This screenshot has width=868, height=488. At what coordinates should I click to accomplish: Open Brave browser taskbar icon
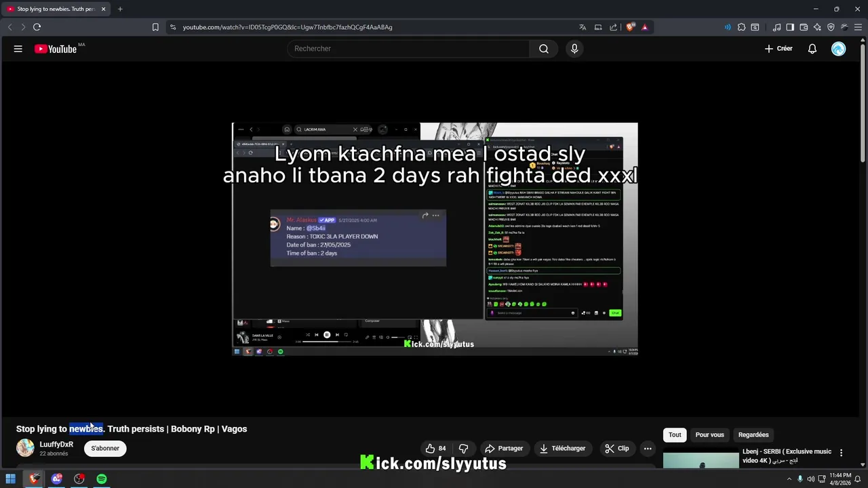[x=34, y=479]
